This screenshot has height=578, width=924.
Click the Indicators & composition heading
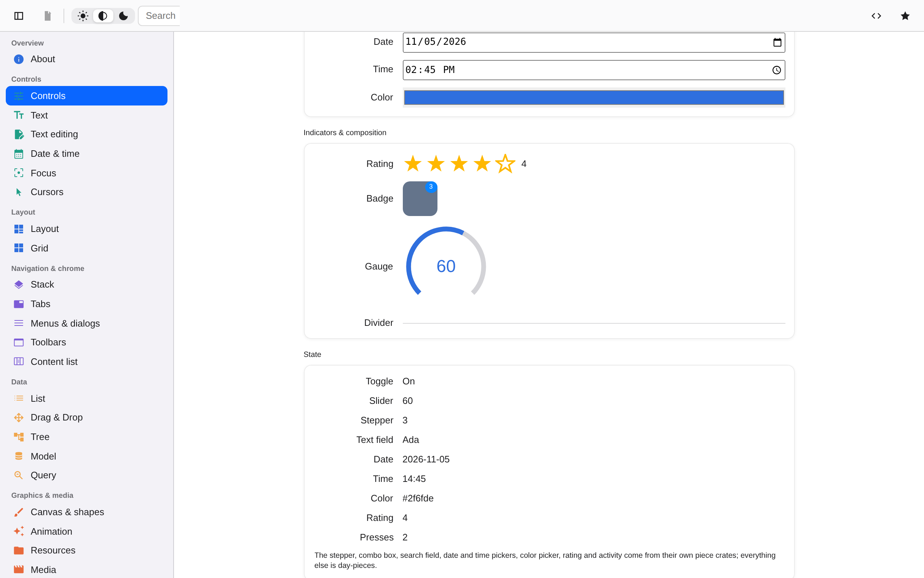pos(345,133)
